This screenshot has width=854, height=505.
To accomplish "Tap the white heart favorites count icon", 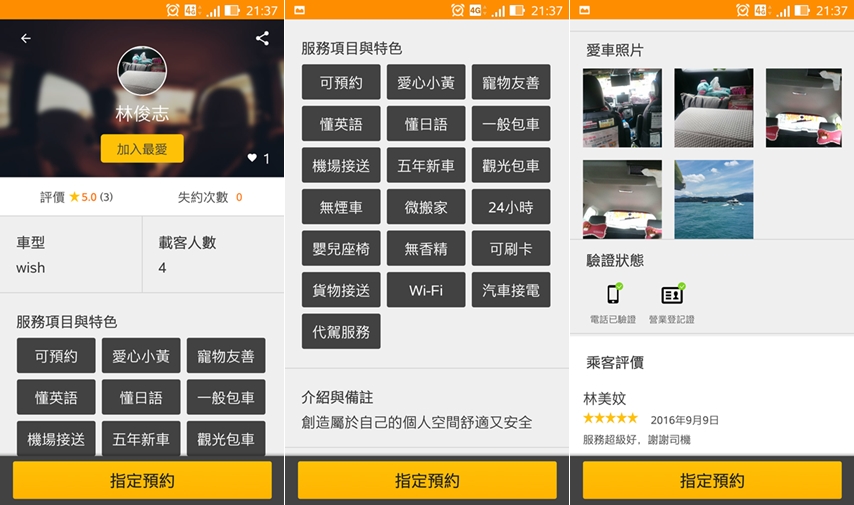I will 252,158.
